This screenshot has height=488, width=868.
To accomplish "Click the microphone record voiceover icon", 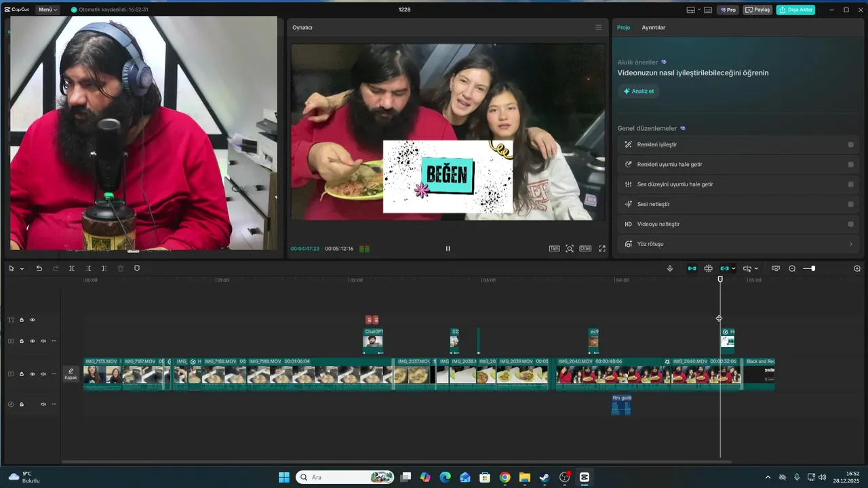I will tap(670, 268).
